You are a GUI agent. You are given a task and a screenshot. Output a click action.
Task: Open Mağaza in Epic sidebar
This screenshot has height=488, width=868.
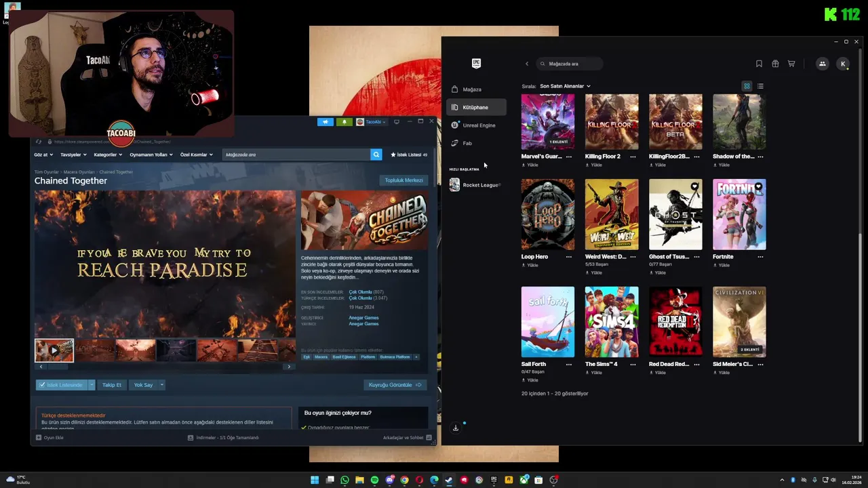[x=476, y=89]
